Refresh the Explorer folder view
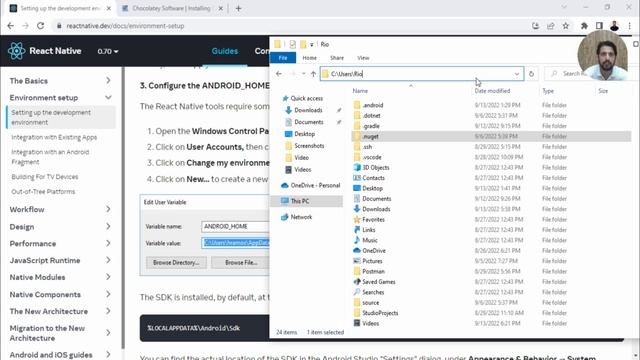640x360 pixels. click(x=531, y=74)
